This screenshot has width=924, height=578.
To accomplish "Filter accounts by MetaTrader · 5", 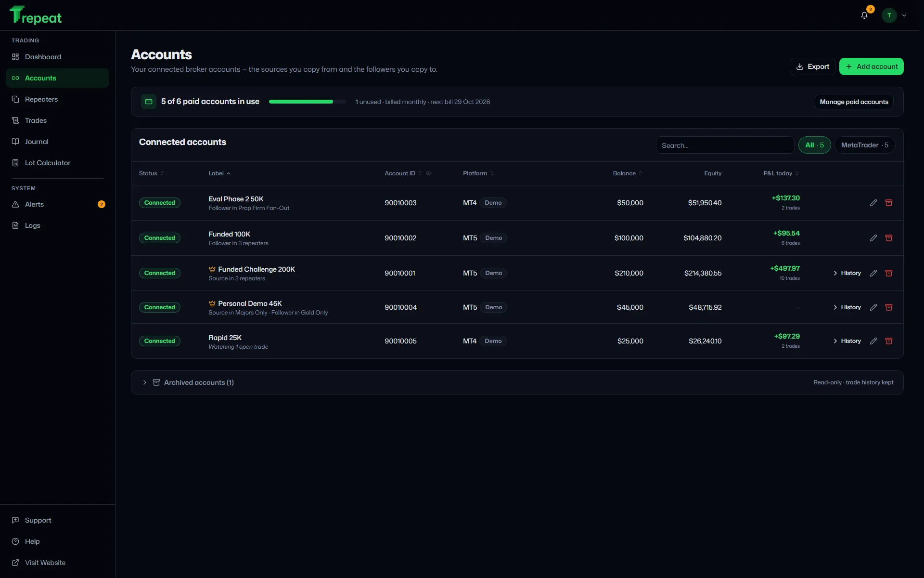I will pos(864,145).
